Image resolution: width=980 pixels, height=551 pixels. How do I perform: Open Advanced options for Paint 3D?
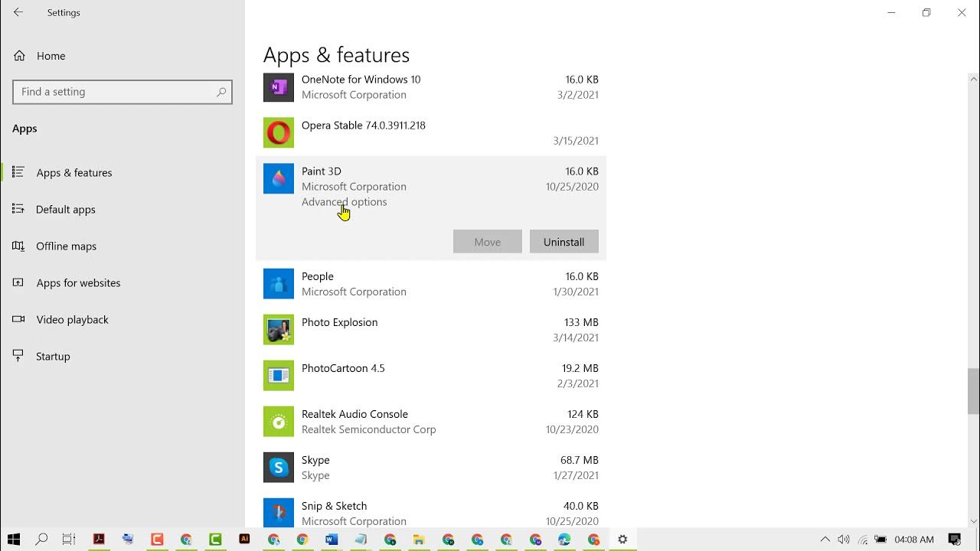[344, 202]
